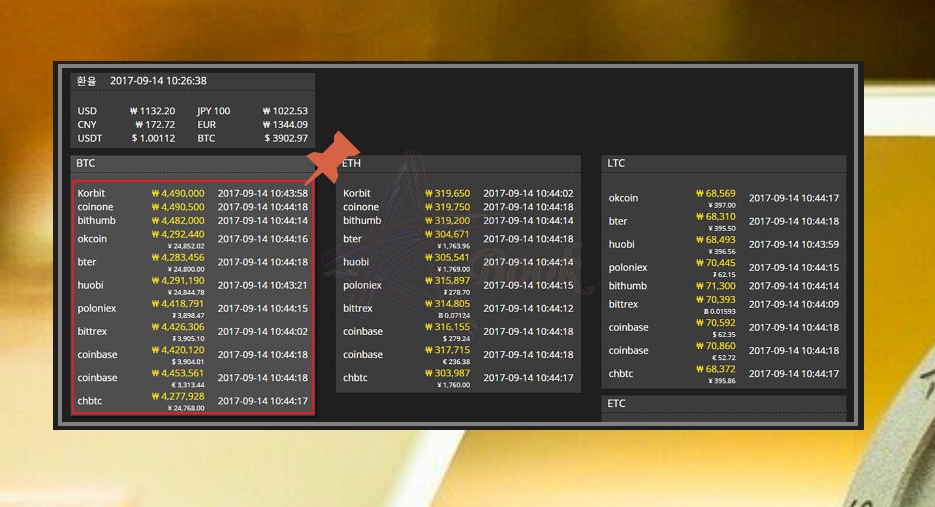Click BTC coinone price ₩4,490,500
935x507 pixels.
pos(178,207)
